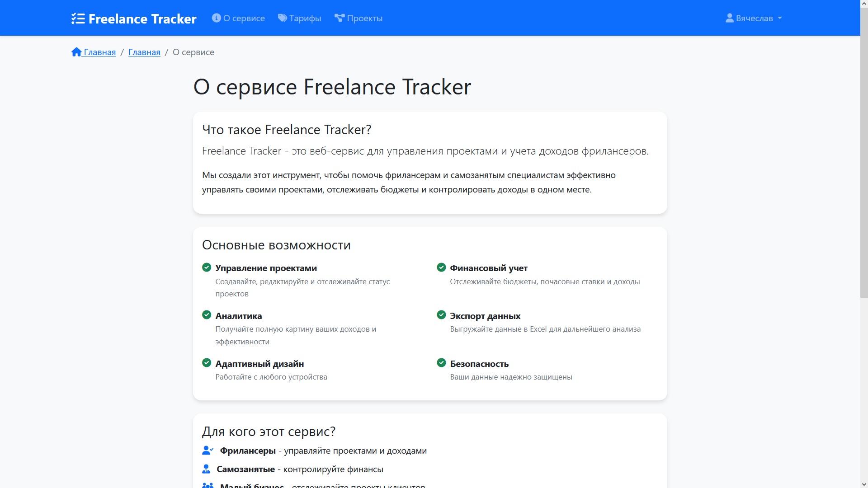Image resolution: width=868 pixels, height=488 pixels.
Task: Click the О сервисе breadcrumb text
Action: point(193,52)
